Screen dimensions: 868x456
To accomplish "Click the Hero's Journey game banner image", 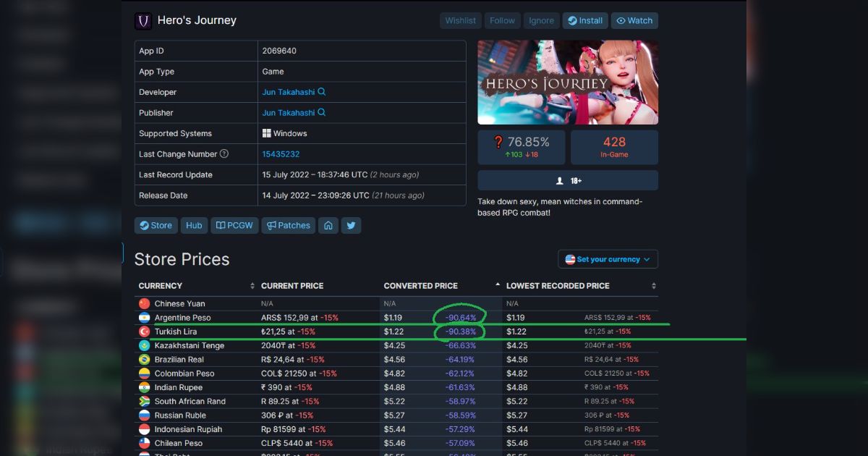I will click(x=568, y=82).
